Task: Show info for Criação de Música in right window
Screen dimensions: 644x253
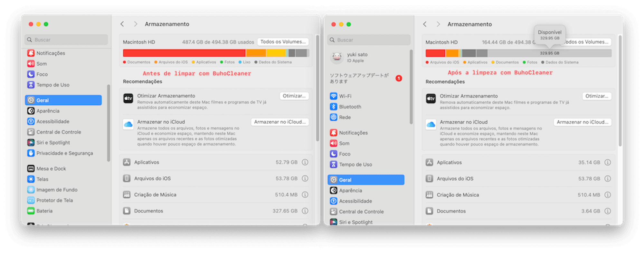Action: pos(608,195)
